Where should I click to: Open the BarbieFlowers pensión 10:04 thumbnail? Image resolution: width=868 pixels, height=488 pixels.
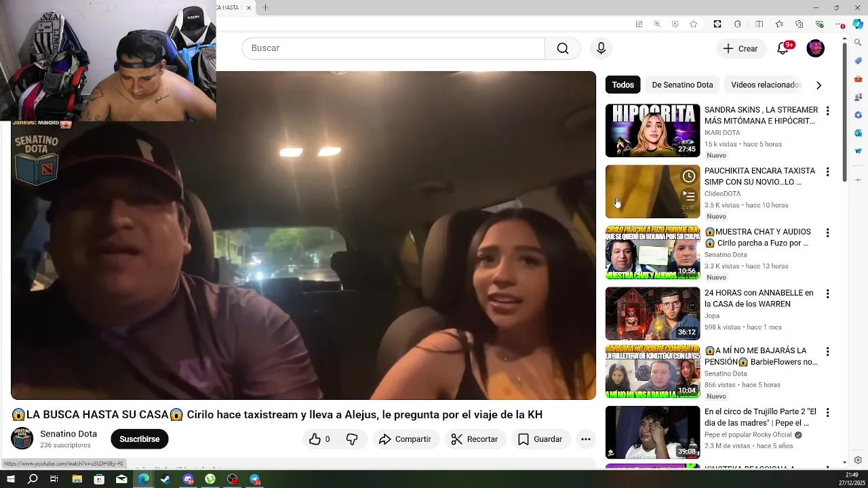(652, 371)
